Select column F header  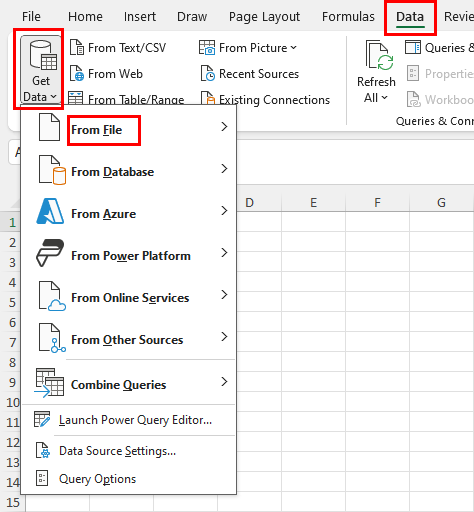point(377,202)
